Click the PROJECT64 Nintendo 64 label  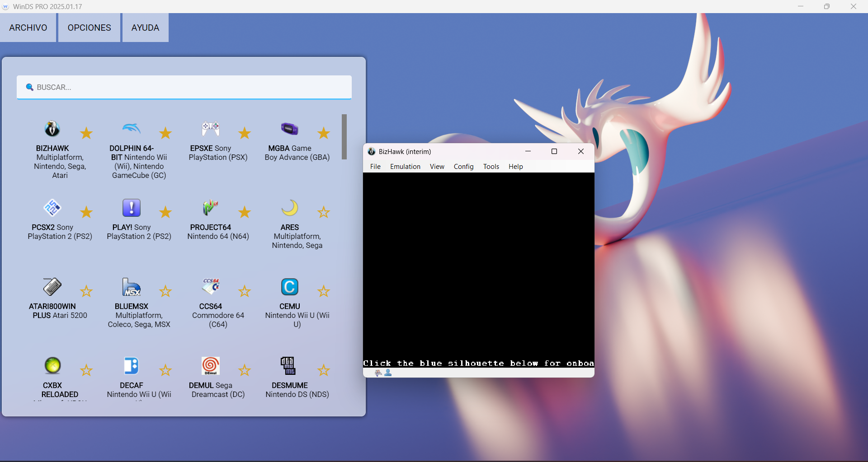click(x=218, y=232)
